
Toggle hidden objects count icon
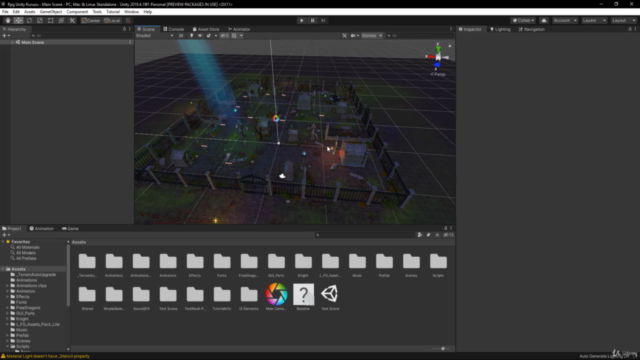tap(224, 36)
